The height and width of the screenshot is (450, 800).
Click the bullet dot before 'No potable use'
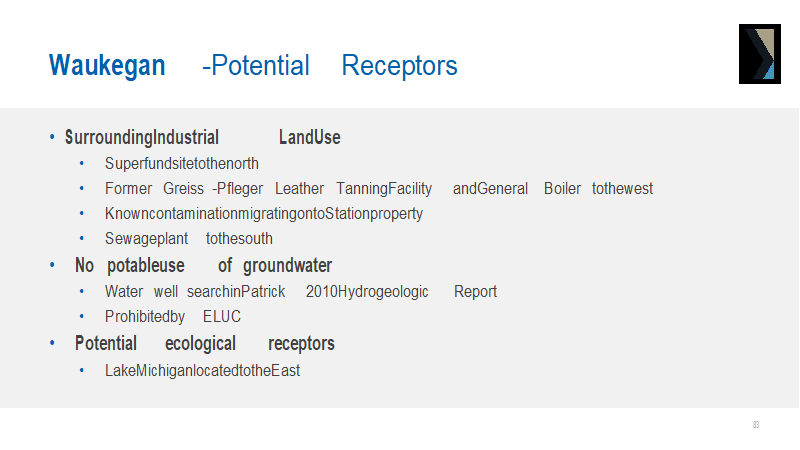(52, 266)
